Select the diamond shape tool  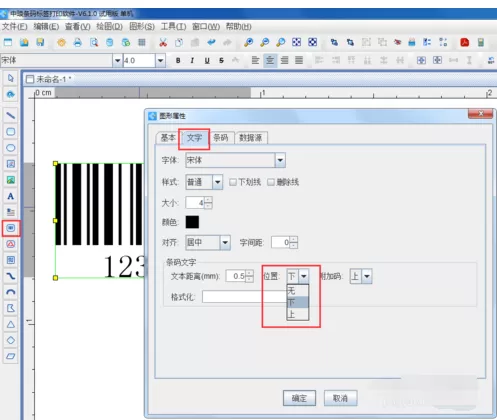click(x=11, y=340)
